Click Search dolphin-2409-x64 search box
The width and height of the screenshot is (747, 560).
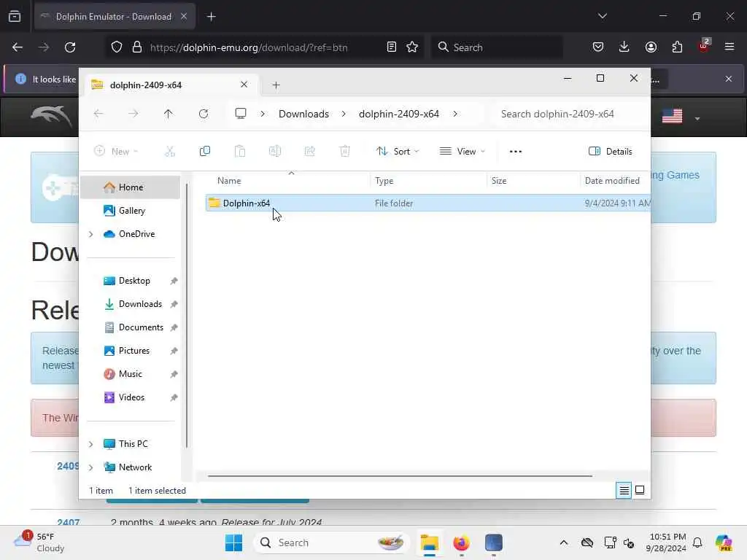[569, 114]
